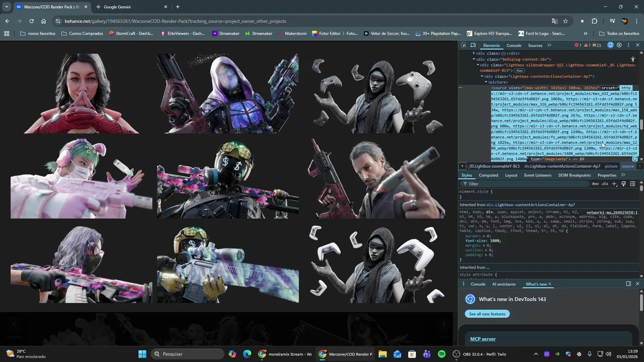Show more Styles sidebar tabs chevron
644x362 pixels.
pos(623,175)
